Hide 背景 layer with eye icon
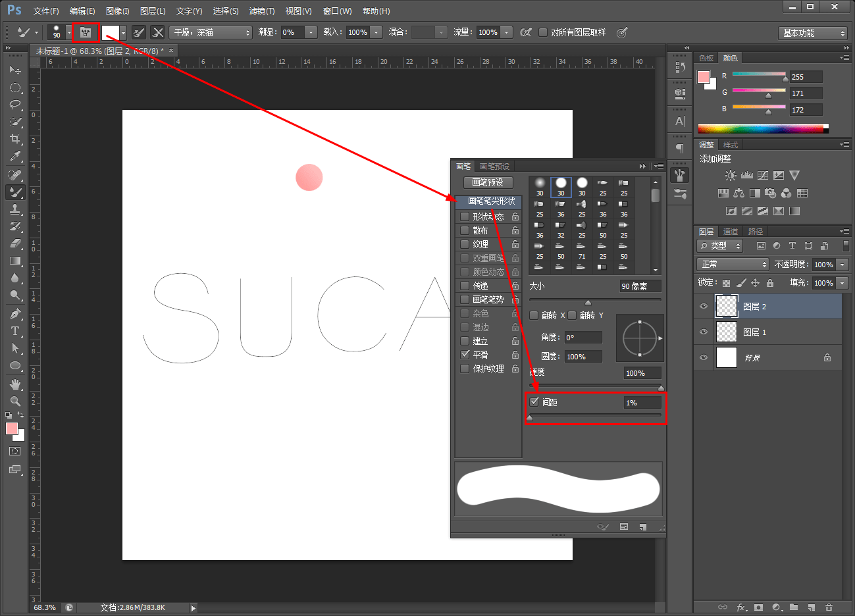The image size is (855, 616). [x=704, y=357]
